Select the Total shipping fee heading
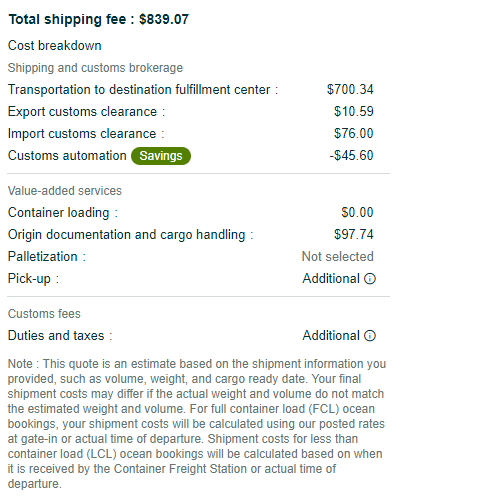The width and height of the screenshot is (493, 502). pos(99,19)
